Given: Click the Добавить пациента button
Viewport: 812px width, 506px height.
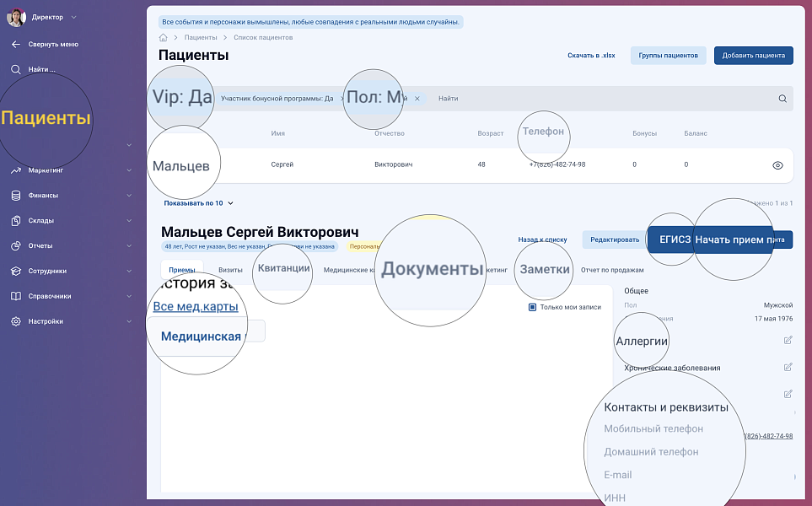Looking at the screenshot, I should pyautogui.click(x=753, y=56).
